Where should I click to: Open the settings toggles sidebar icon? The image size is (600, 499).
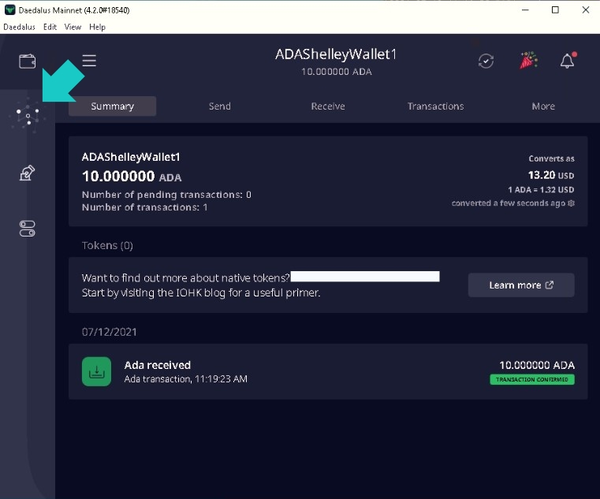click(27, 228)
